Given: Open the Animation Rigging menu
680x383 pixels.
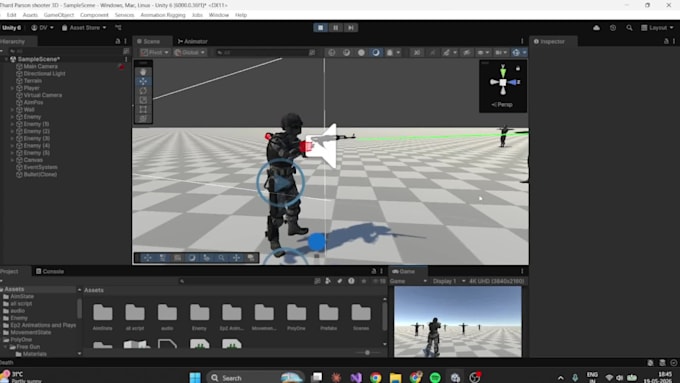Looking at the screenshot, I should tap(163, 15).
